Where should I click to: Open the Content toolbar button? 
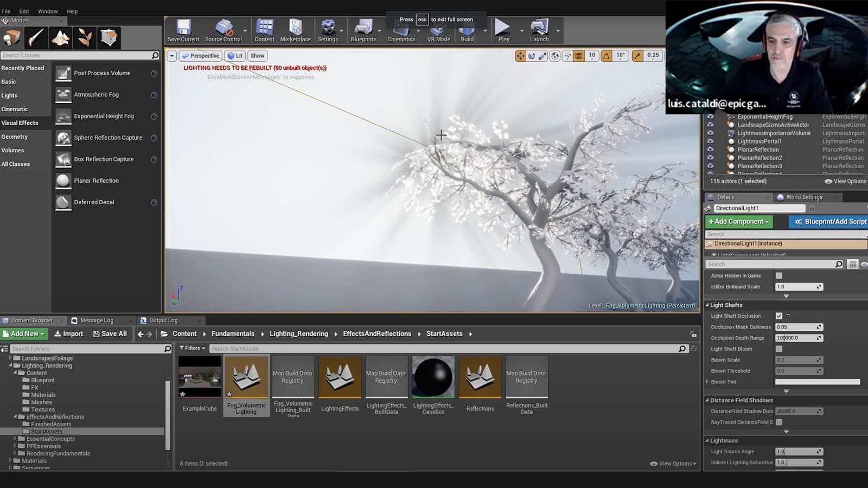pos(264,31)
